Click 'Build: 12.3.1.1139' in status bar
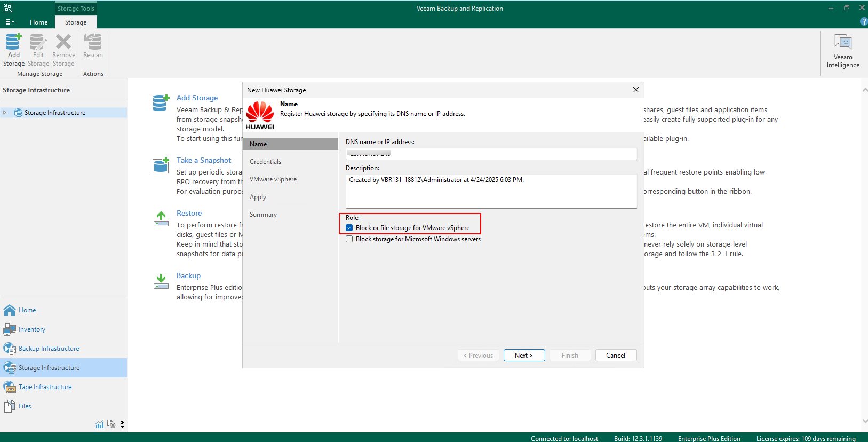The width and height of the screenshot is (868, 442). tap(638, 439)
